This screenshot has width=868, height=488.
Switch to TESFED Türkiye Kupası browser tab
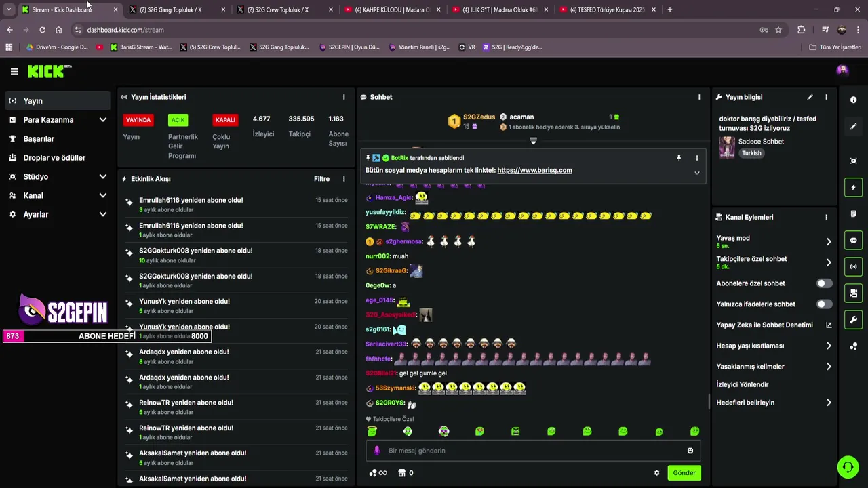pyautogui.click(x=607, y=9)
